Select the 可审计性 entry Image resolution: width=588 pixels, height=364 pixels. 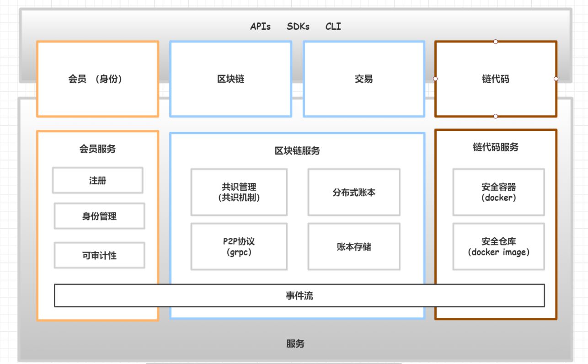point(99,255)
